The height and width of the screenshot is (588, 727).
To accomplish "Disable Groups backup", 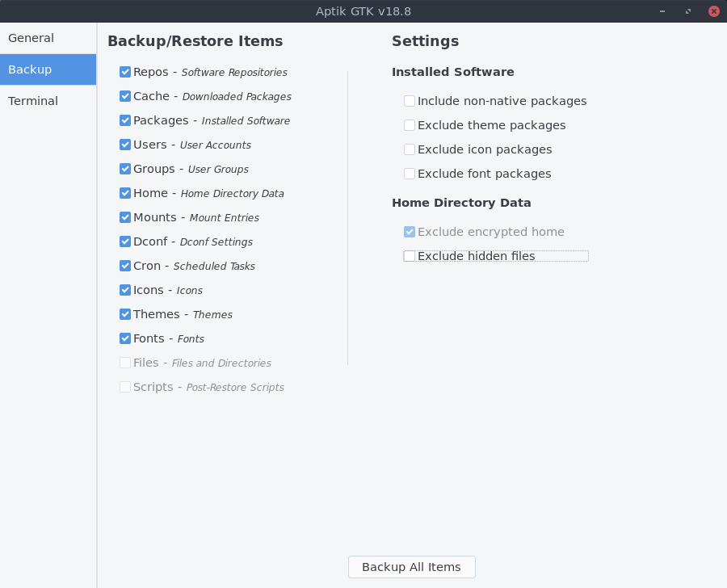I will [x=125, y=169].
